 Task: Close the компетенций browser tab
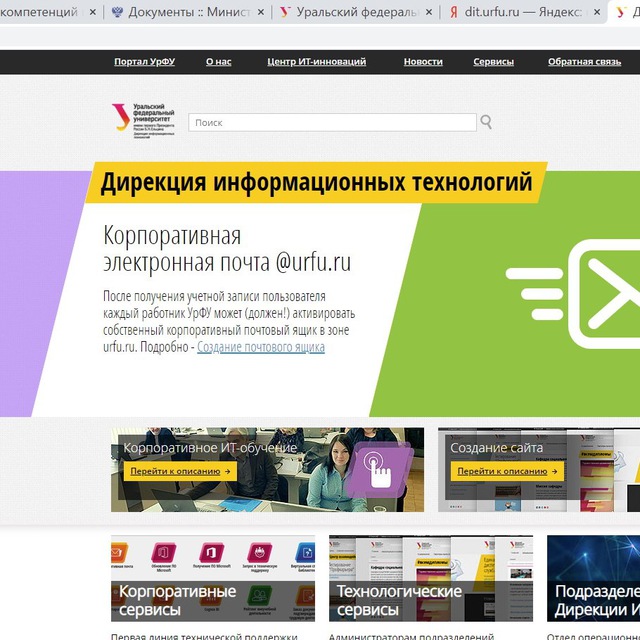pyautogui.click(x=93, y=12)
